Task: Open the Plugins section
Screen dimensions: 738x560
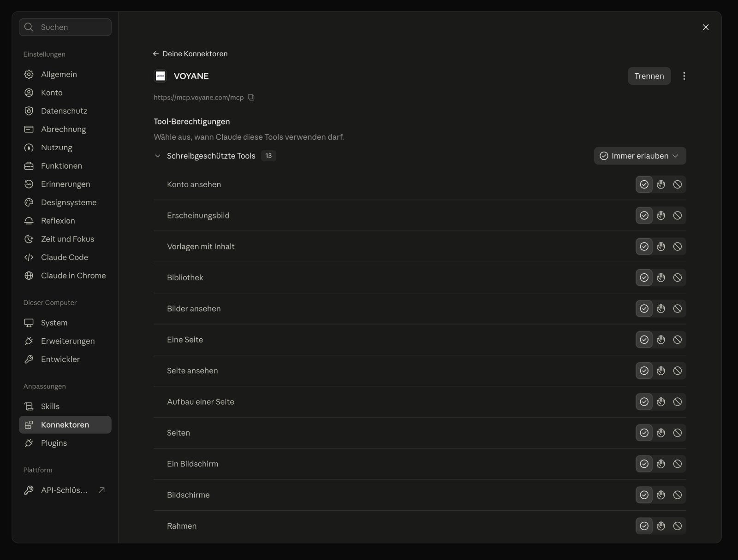Action: (65, 443)
